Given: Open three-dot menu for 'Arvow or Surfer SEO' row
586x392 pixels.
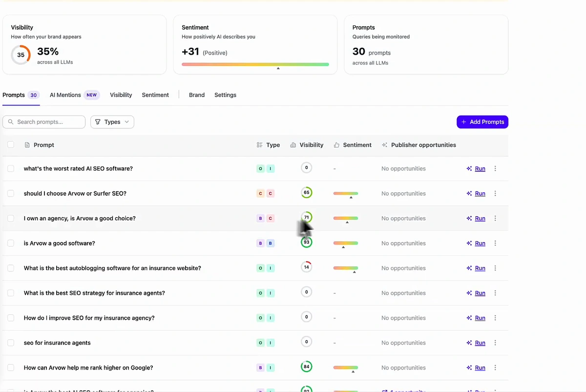Looking at the screenshot, I should tap(495, 193).
